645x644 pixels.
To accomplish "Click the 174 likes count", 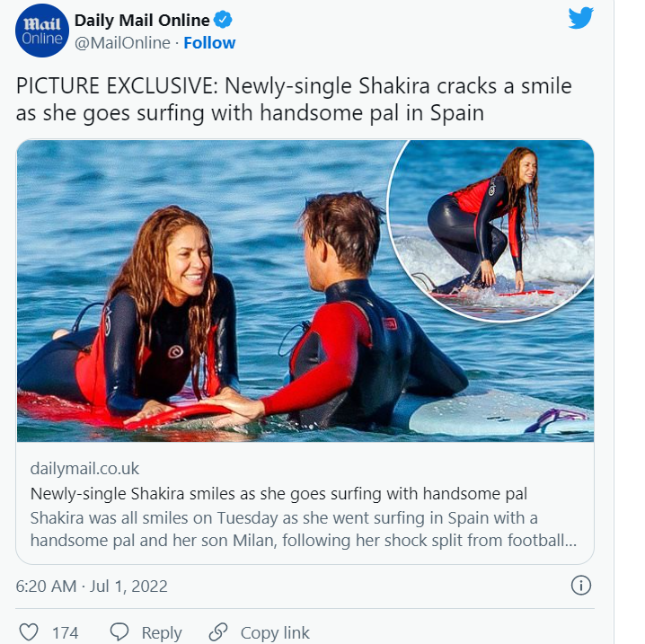I will (x=65, y=632).
